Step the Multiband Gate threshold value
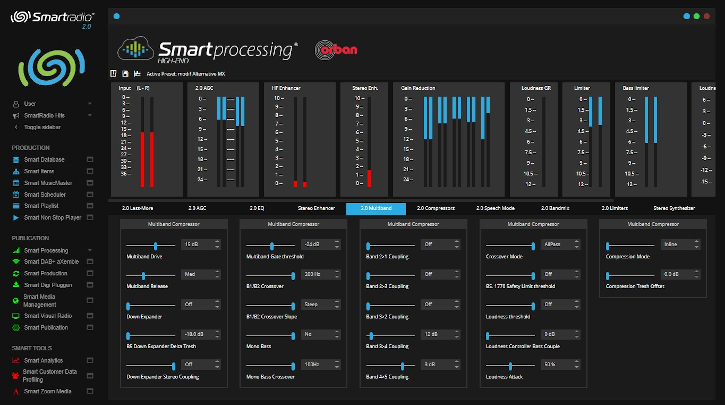The width and height of the screenshot is (725, 405). [337, 244]
